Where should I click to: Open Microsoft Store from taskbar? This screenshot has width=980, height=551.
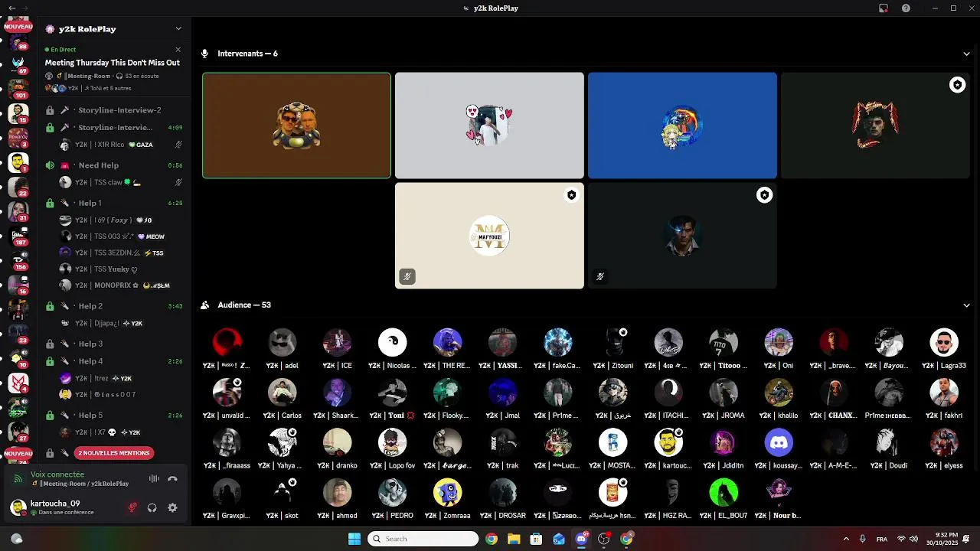click(x=536, y=539)
